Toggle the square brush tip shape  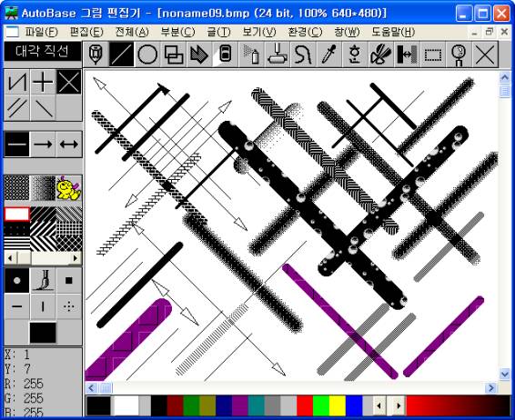coord(68,281)
